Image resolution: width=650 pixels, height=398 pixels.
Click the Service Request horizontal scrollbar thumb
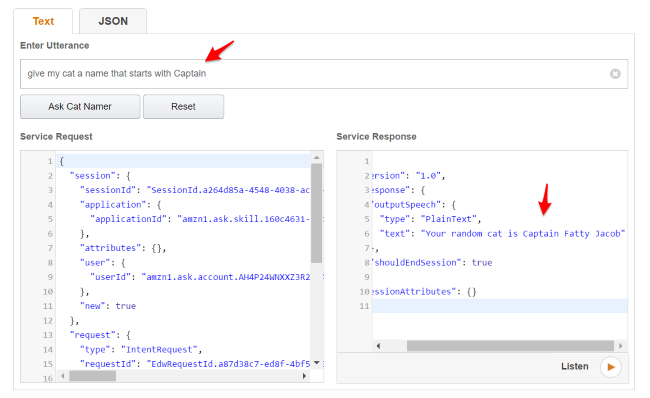pos(92,376)
